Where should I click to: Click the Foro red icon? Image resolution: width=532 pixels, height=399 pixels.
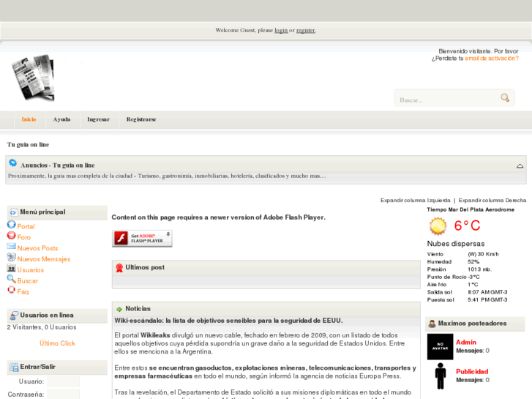pyautogui.click(x=12, y=235)
